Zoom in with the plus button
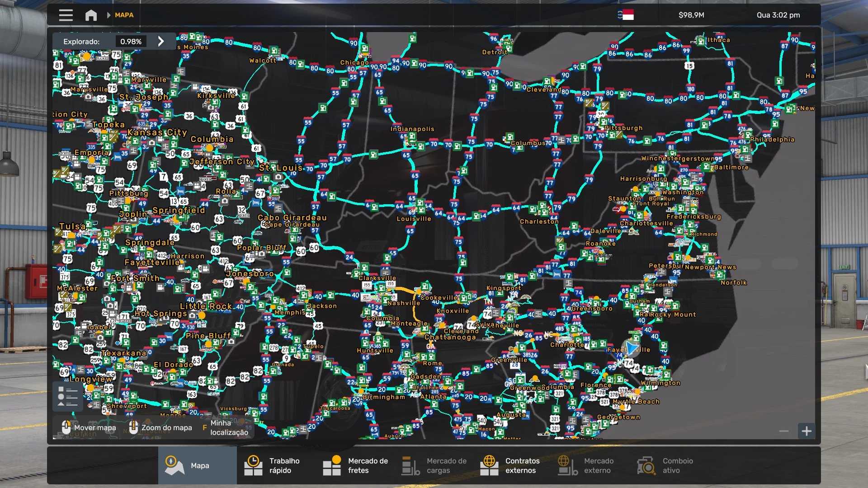 click(x=807, y=431)
